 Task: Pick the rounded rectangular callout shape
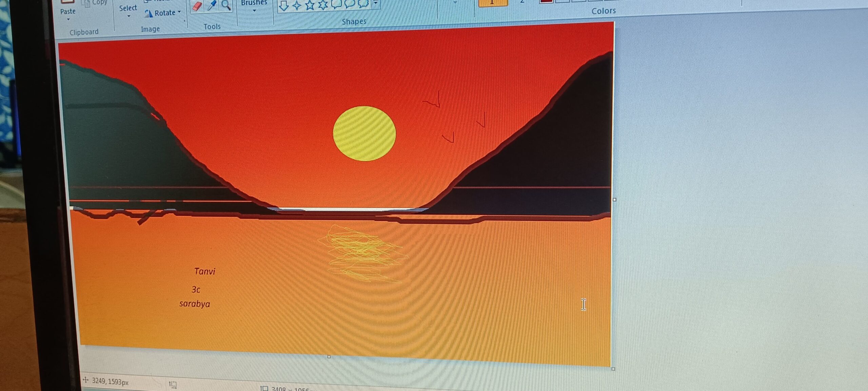click(x=336, y=4)
